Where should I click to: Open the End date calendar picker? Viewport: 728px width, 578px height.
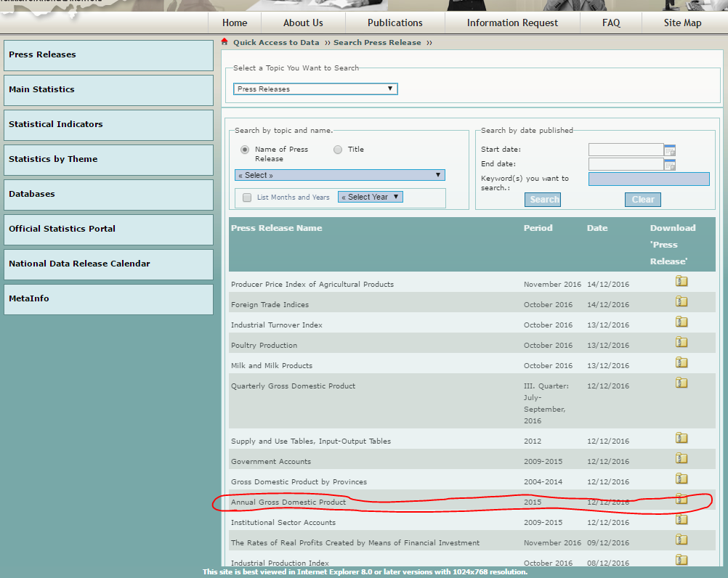click(x=669, y=164)
